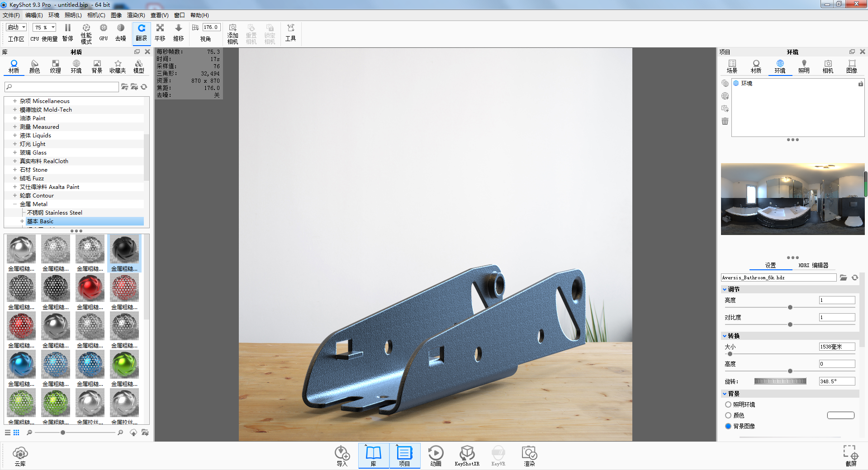Viewport: 868px width, 470px height.
Task: Select the Dolly (推移) camera tool
Action: 179,33
